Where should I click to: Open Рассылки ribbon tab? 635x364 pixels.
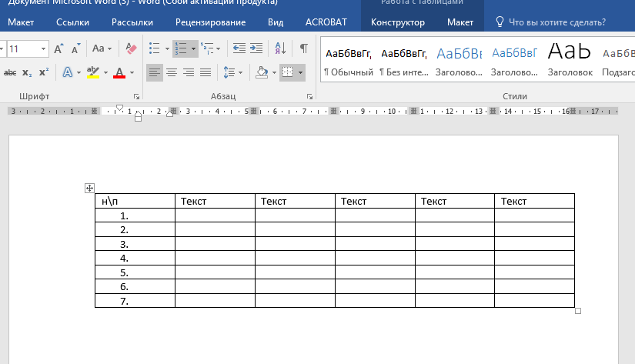point(132,22)
